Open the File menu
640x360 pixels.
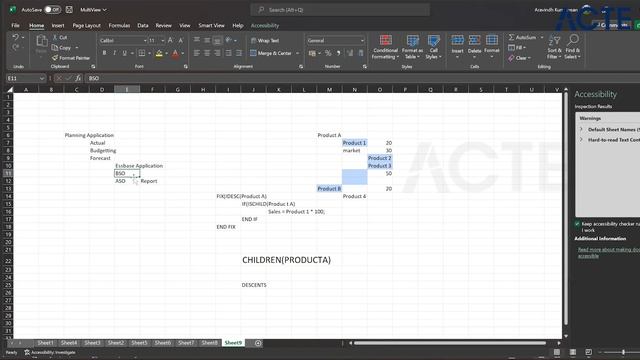(16, 25)
